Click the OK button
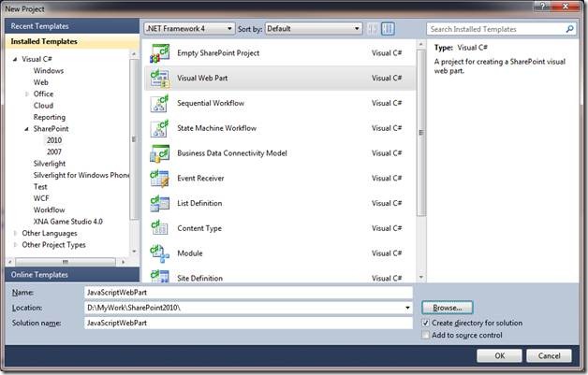Viewport: 588px width, 375px height. [499, 355]
